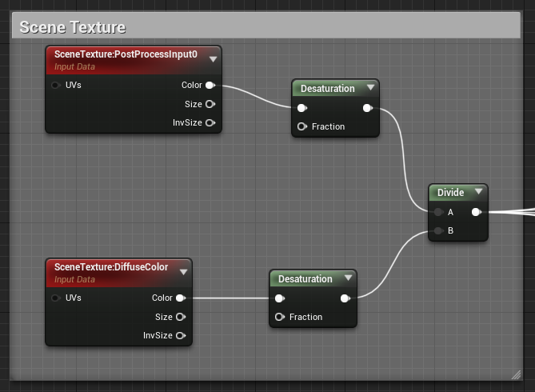Click Fraction input pin on upper Desaturation node
The height and width of the screenshot is (392, 535).
click(302, 126)
